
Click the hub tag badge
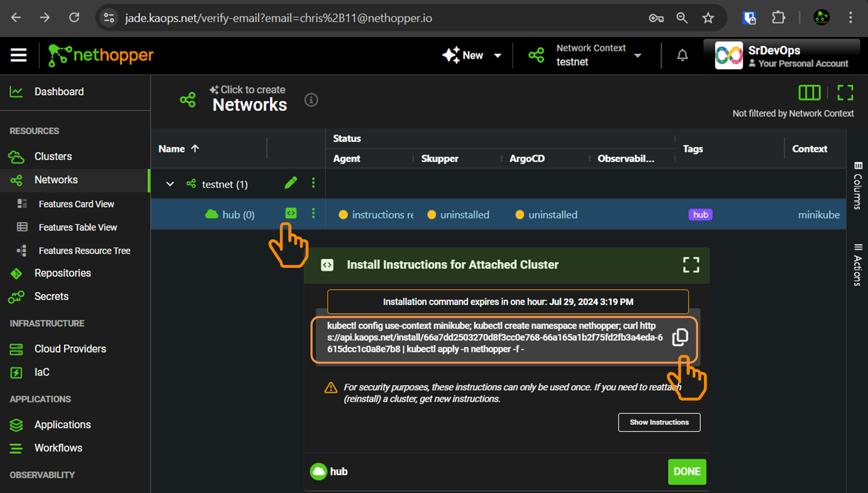point(701,215)
